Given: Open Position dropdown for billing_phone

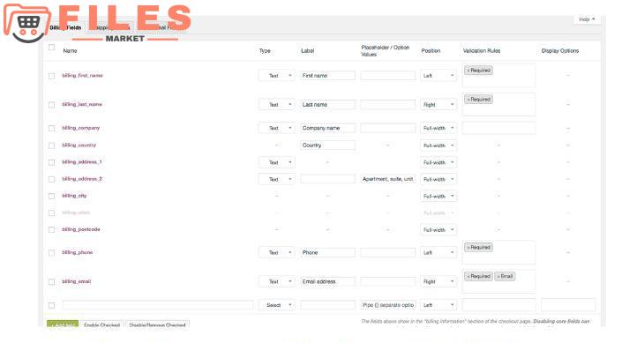Looking at the screenshot, I should pyautogui.click(x=438, y=252).
